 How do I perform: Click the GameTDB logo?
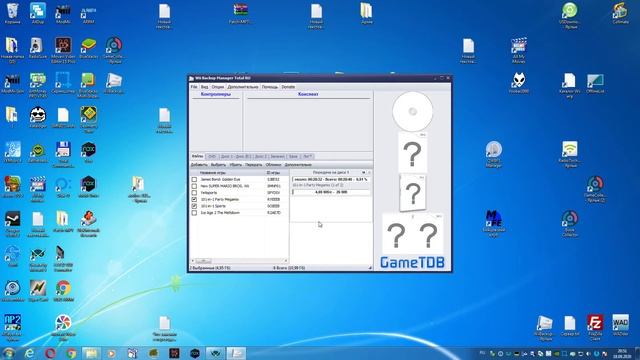pos(412,262)
